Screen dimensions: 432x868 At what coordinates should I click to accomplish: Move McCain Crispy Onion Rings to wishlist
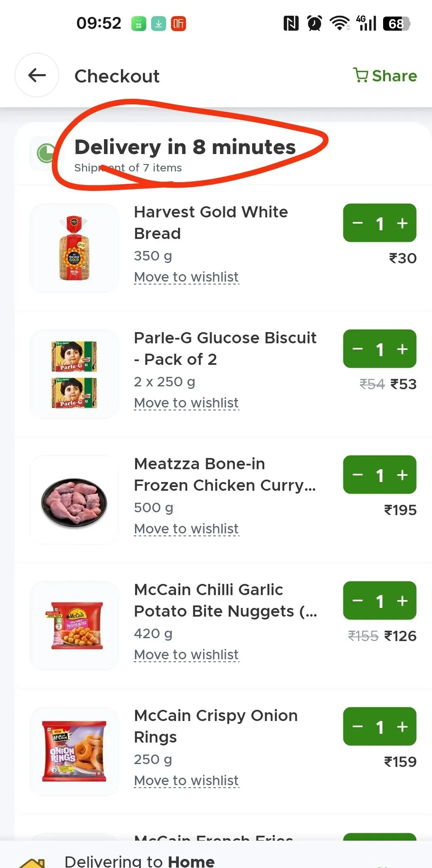tap(186, 781)
